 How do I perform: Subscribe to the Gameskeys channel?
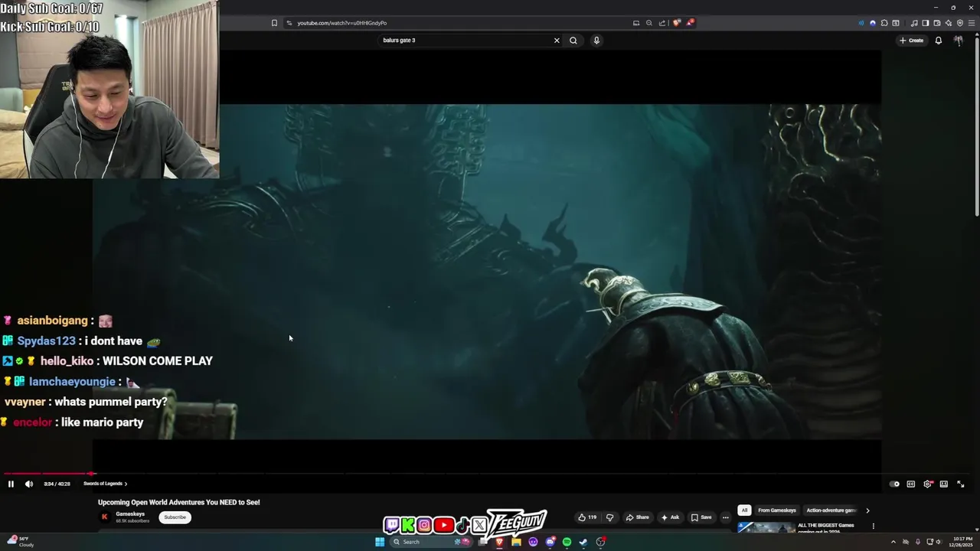pyautogui.click(x=175, y=517)
